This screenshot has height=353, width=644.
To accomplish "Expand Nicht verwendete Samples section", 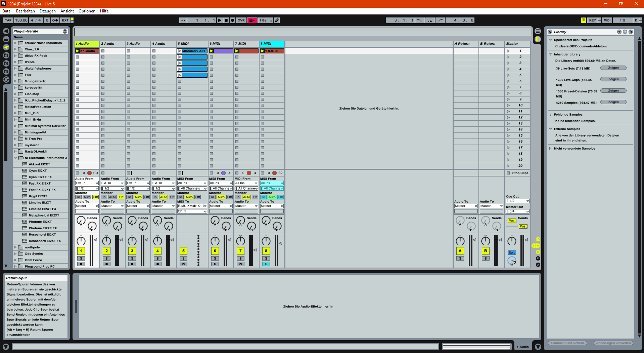I will (550, 149).
